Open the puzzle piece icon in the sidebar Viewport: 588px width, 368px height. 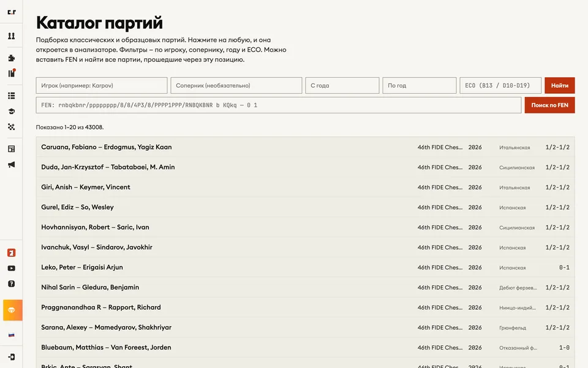[x=12, y=58]
